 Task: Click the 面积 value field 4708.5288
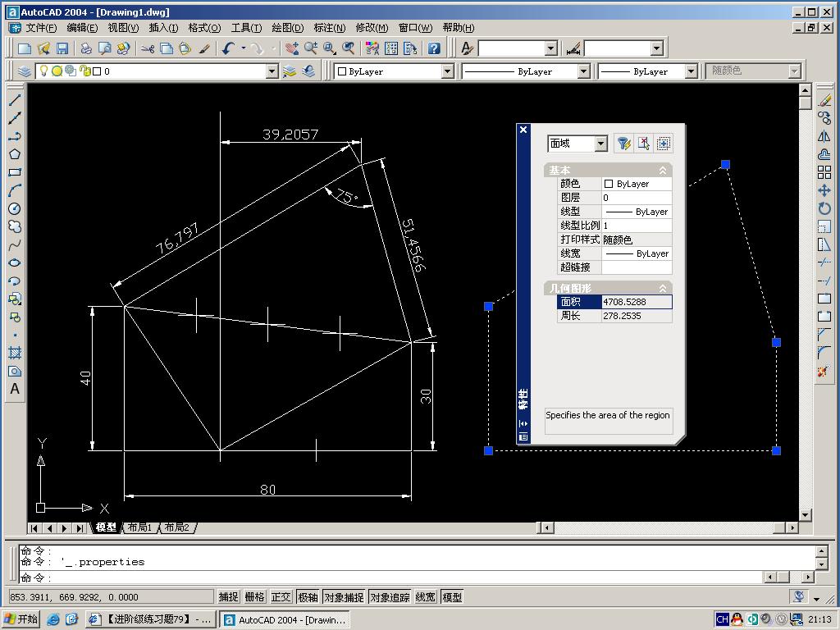[637, 302]
